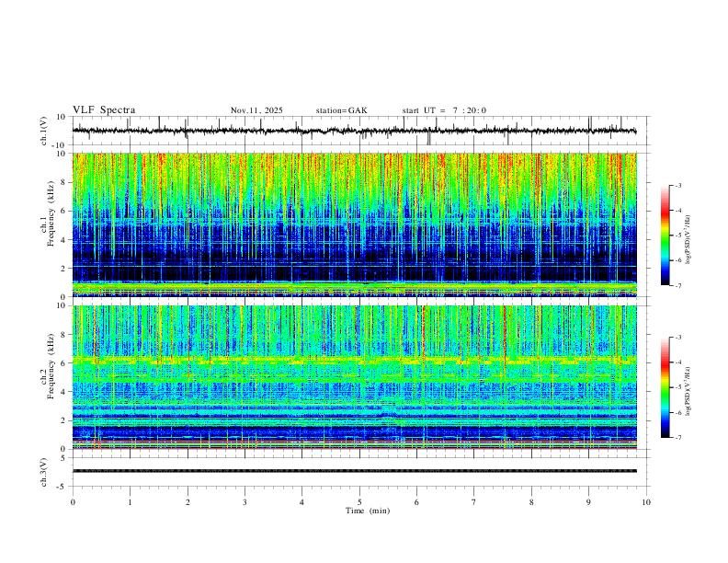Click the "ch.3(V)" axis label
728x563 pixels.
point(44,472)
